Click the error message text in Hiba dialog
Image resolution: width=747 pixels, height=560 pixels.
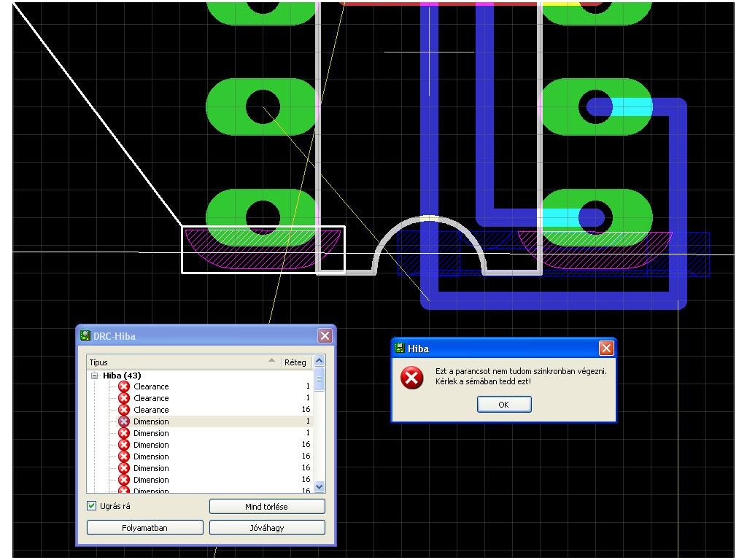click(x=521, y=376)
